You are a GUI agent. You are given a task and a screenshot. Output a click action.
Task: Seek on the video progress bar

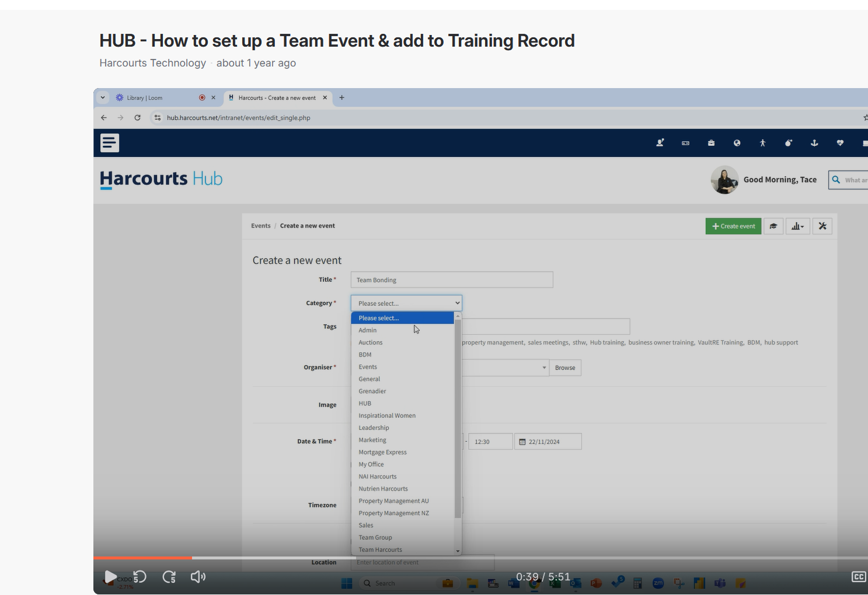coord(480,558)
